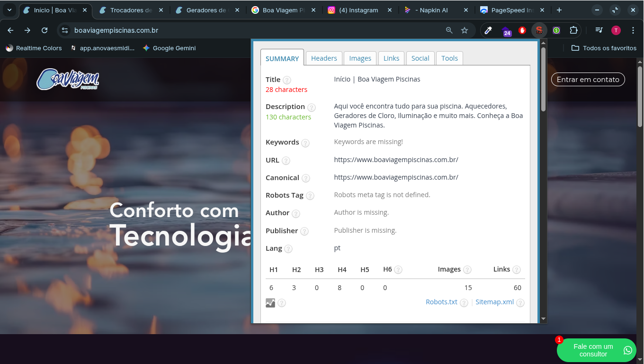The image size is (644, 364).
Task: Open the Robots.txt link
Action: tap(441, 302)
